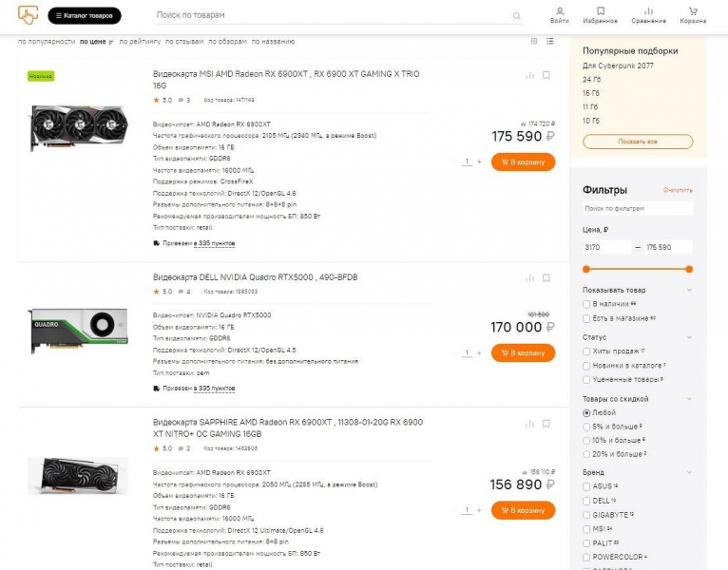728x570 pixels.
Task: Click the search magnifier icon
Action: [x=516, y=16]
